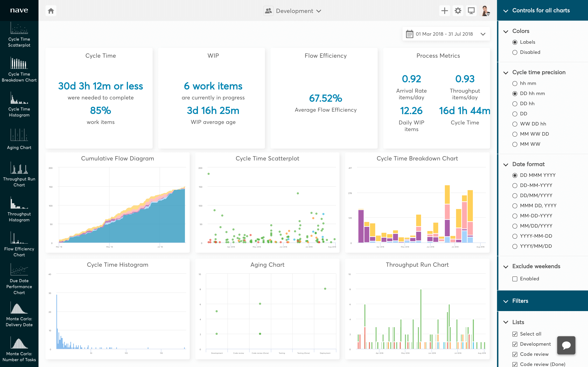The height and width of the screenshot is (367, 588).
Task: Select the Disabled colors radio option
Action: tap(515, 52)
